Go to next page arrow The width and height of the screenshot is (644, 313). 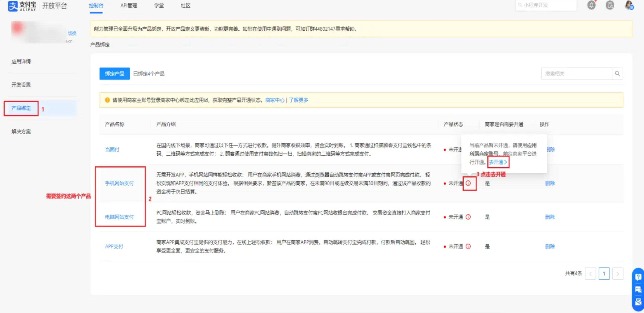coord(618,274)
